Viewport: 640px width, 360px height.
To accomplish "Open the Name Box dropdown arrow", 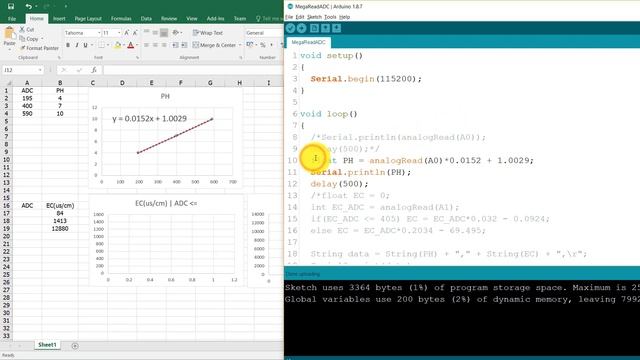I will coord(40,70).
